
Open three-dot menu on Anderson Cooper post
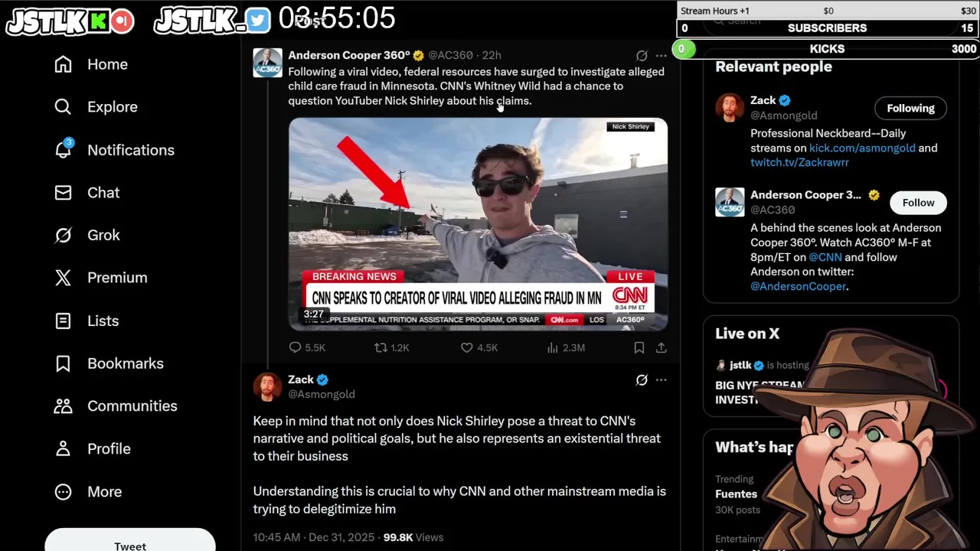661,56
